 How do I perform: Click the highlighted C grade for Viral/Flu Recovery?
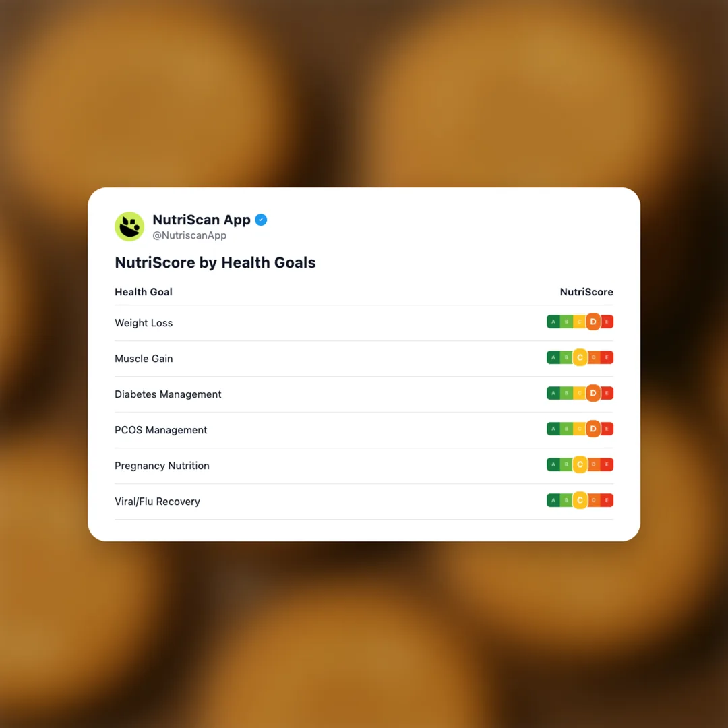point(580,500)
